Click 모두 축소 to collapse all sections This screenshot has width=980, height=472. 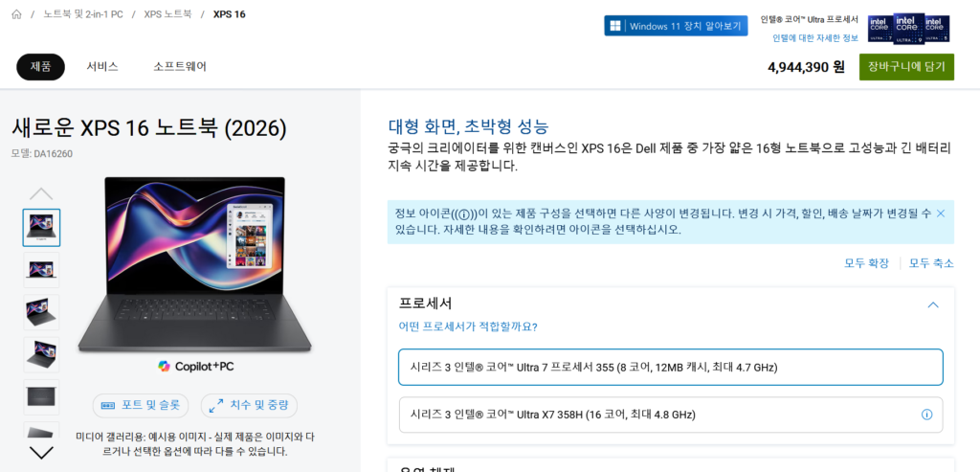tap(930, 263)
